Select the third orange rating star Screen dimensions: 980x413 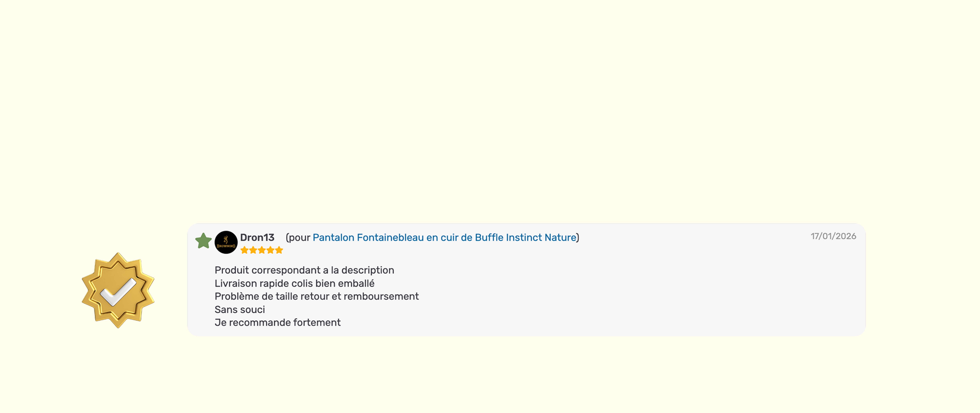pos(262,250)
